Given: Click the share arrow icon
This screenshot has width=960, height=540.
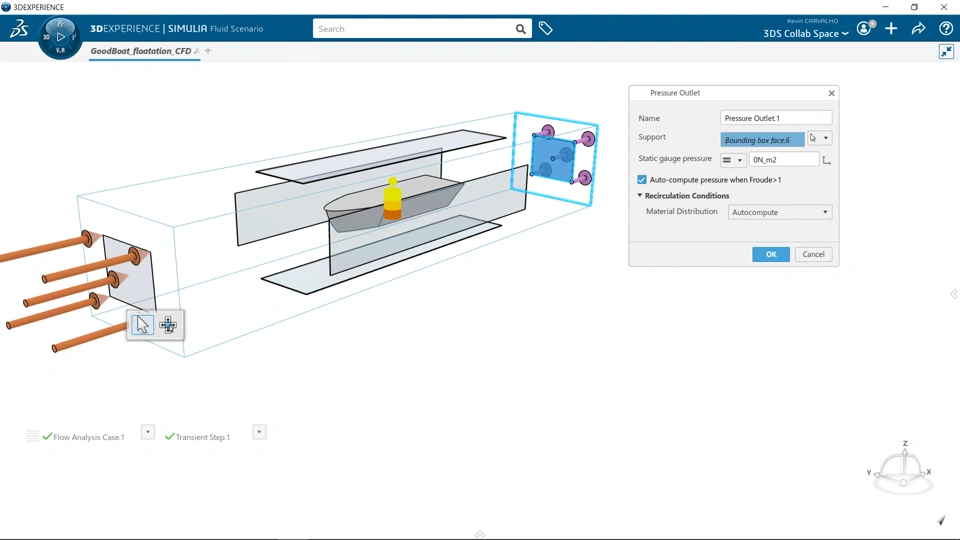Looking at the screenshot, I should pos(918,28).
